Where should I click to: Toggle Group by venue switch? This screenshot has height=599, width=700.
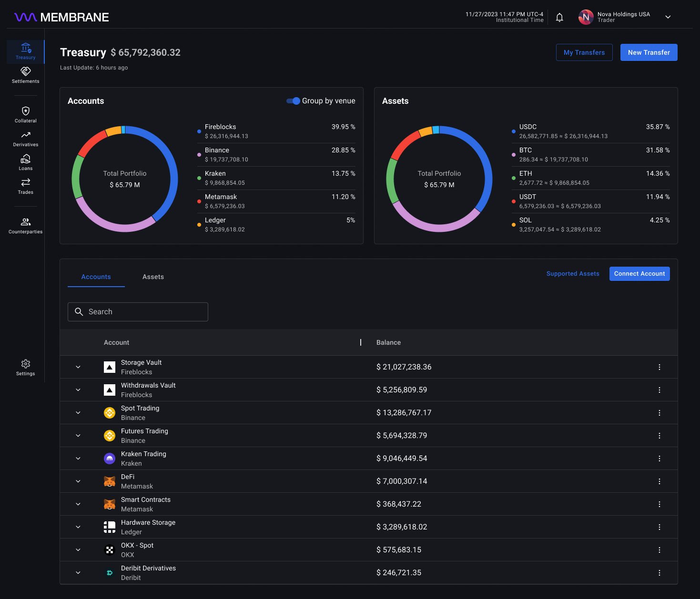click(294, 101)
